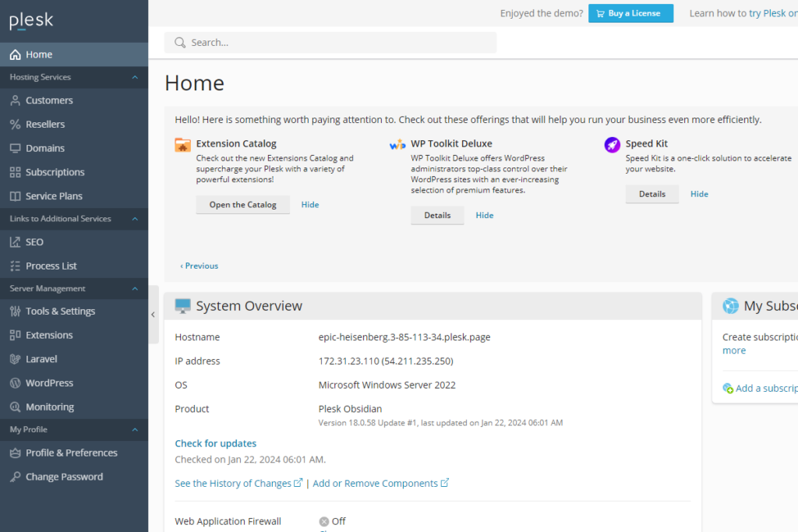This screenshot has height=532, width=798.
Task: Click the Laravel icon in sidebar
Action: pyautogui.click(x=16, y=359)
